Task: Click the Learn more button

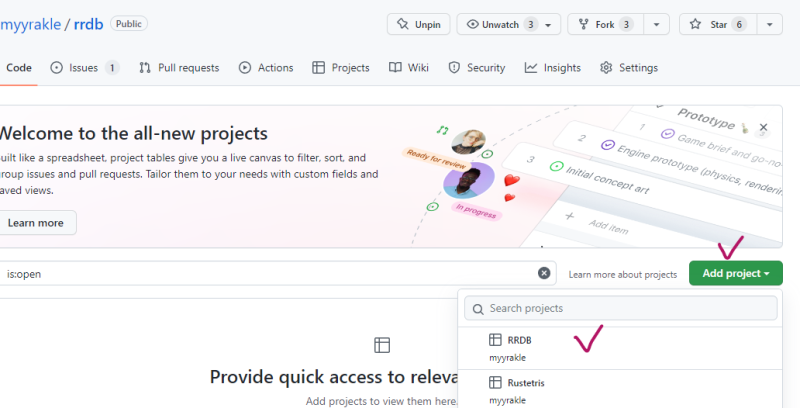Action: 36,223
